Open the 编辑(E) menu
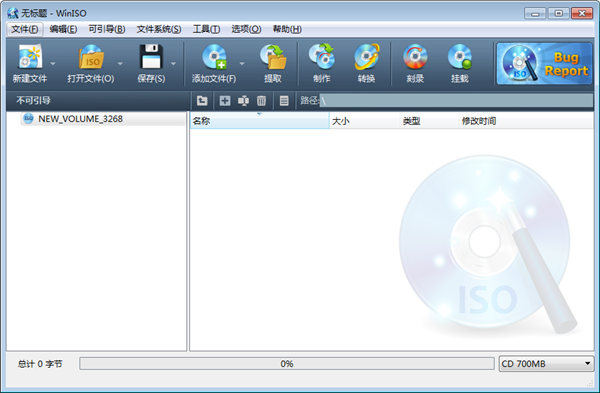 coord(63,29)
